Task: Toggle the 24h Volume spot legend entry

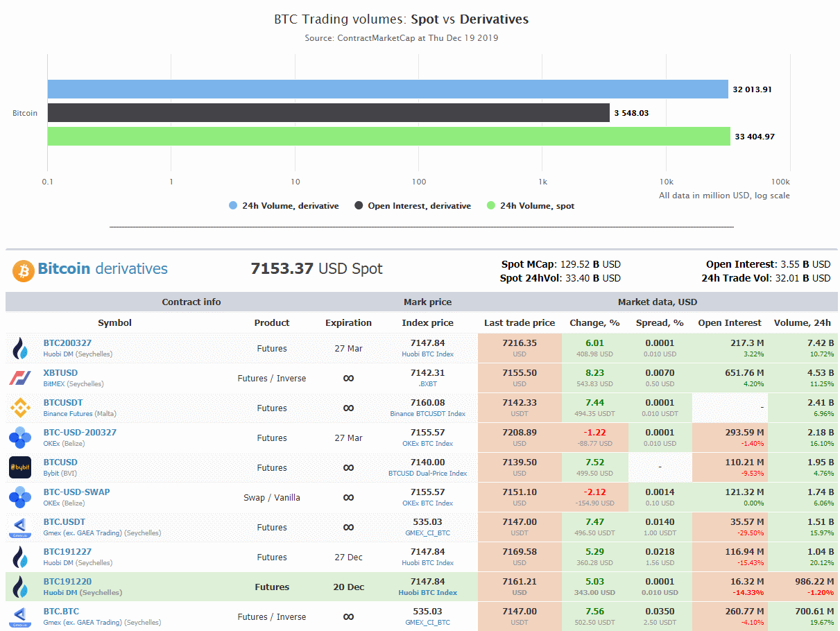Action: point(530,205)
